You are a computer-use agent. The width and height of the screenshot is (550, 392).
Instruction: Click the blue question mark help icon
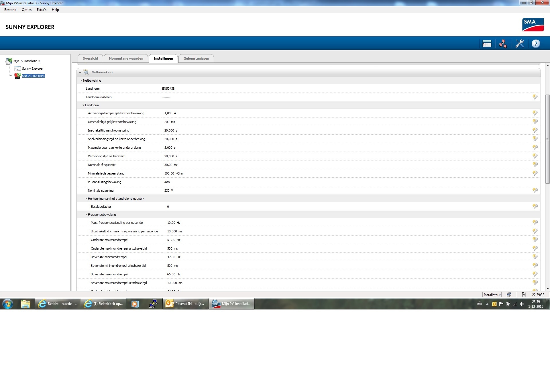click(x=536, y=44)
